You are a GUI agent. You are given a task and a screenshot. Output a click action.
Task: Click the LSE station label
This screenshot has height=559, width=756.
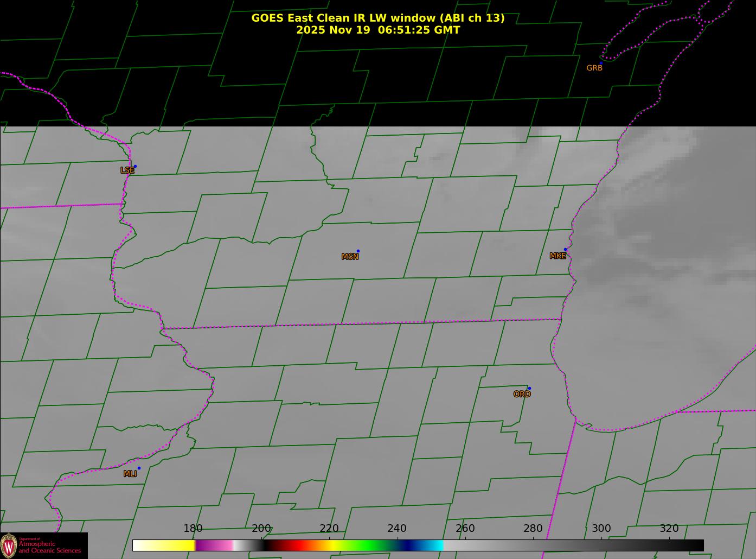[127, 170]
